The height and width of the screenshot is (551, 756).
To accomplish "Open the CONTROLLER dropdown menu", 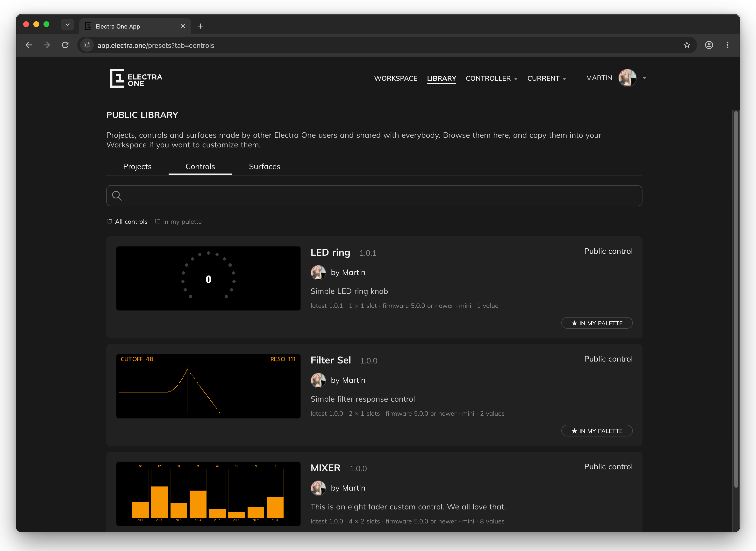I will click(491, 78).
